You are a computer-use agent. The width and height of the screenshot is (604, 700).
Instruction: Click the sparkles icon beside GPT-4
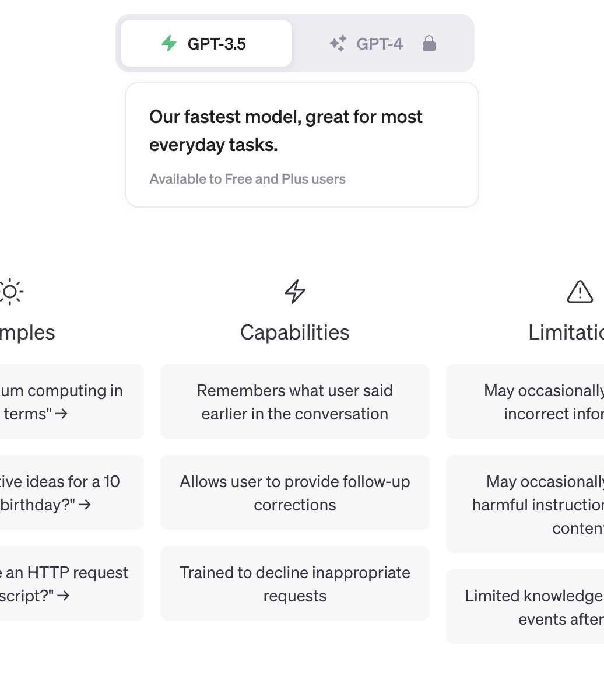[338, 44]
